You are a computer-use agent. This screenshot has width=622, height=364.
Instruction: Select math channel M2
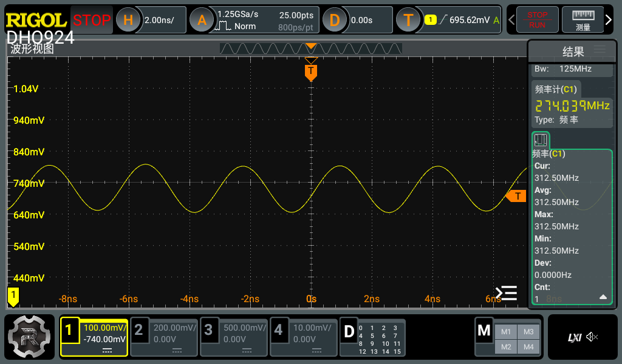click(x=506, y=347)
